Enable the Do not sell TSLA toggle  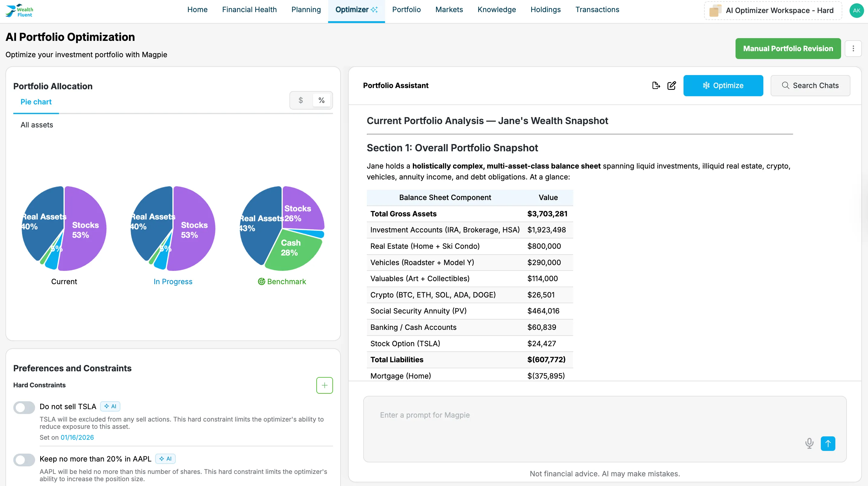pos(24,407)
